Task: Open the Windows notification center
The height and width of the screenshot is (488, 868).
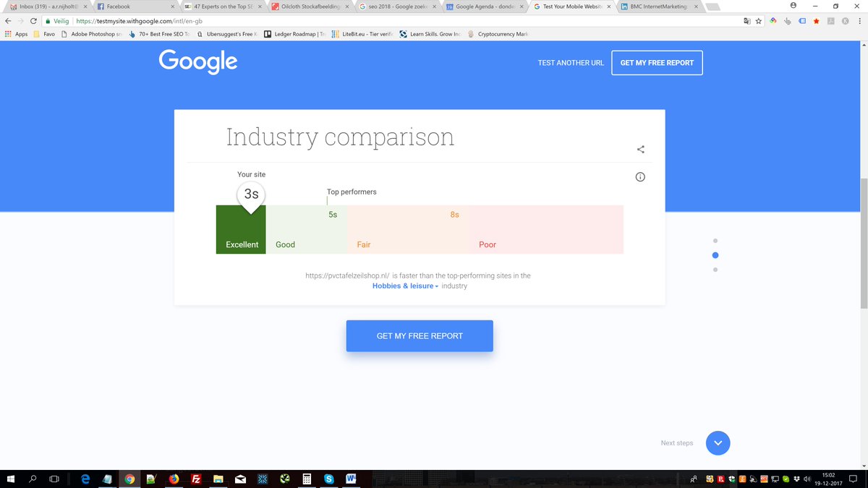Action: coord(854,479)
